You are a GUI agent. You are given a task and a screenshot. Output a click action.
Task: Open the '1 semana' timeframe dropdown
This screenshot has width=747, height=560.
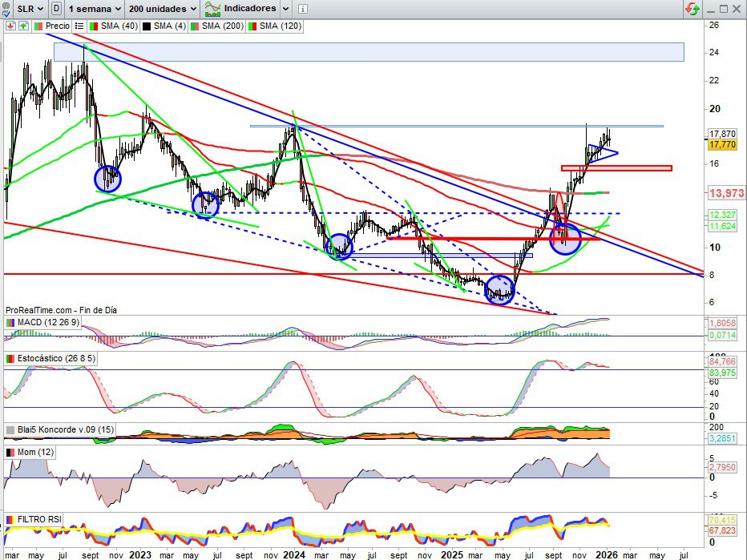94,9
